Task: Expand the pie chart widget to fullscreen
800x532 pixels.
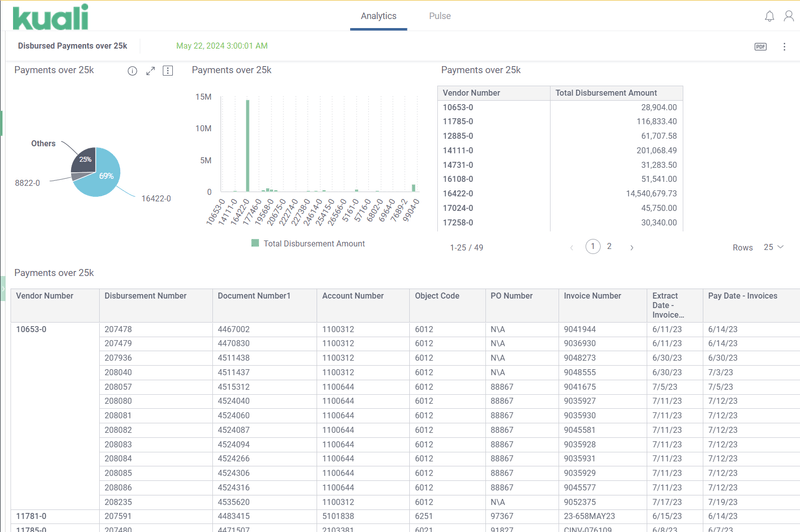Action: pyautogui.click(x=150, y=71)
